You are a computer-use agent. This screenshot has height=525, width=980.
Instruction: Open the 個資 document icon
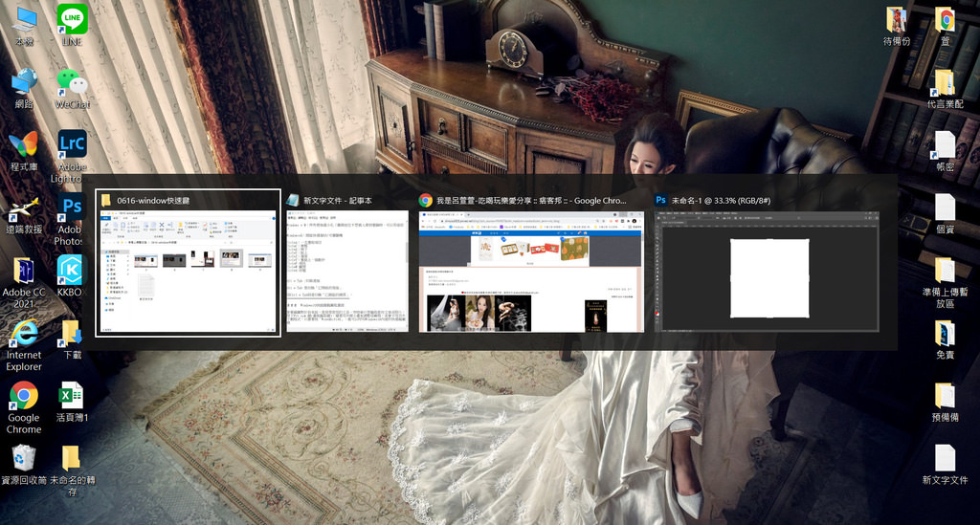coord(945,213)
